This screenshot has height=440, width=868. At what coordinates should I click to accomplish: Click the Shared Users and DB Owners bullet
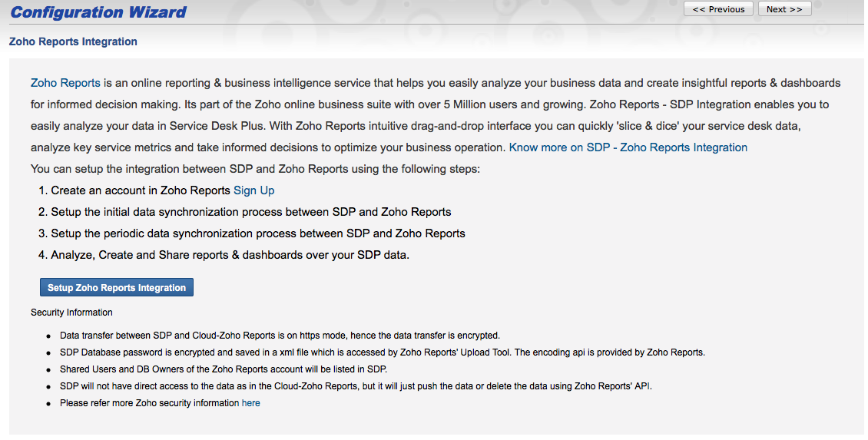(223, 369)
